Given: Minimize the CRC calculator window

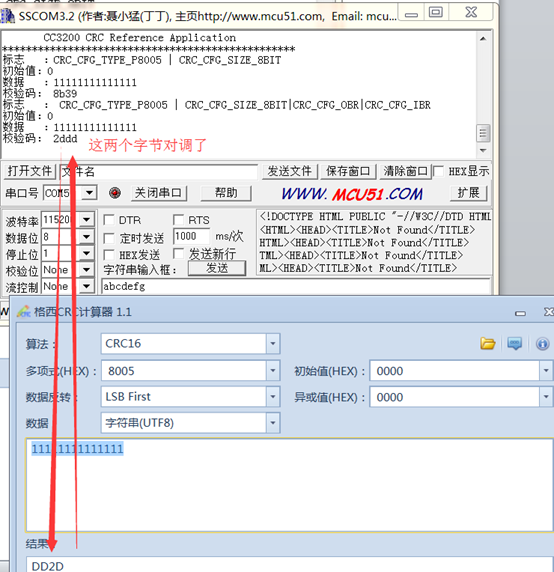Looking at the screenshot, I should (x=520, y=313).
